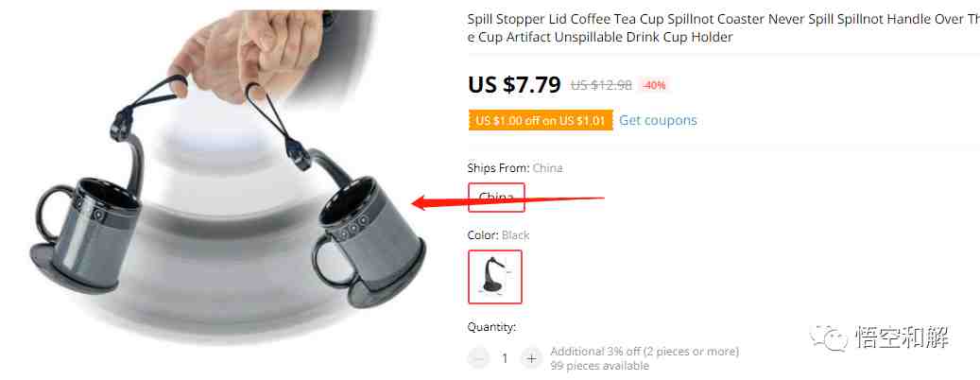Click the -40% discount badge

click(654, 86)
